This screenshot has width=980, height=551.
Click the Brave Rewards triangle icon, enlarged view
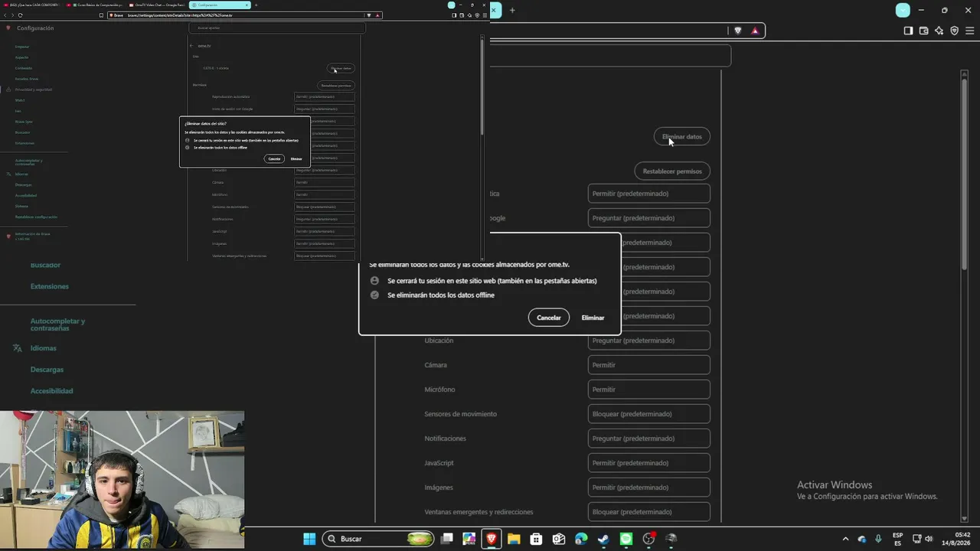pos(755,31)
